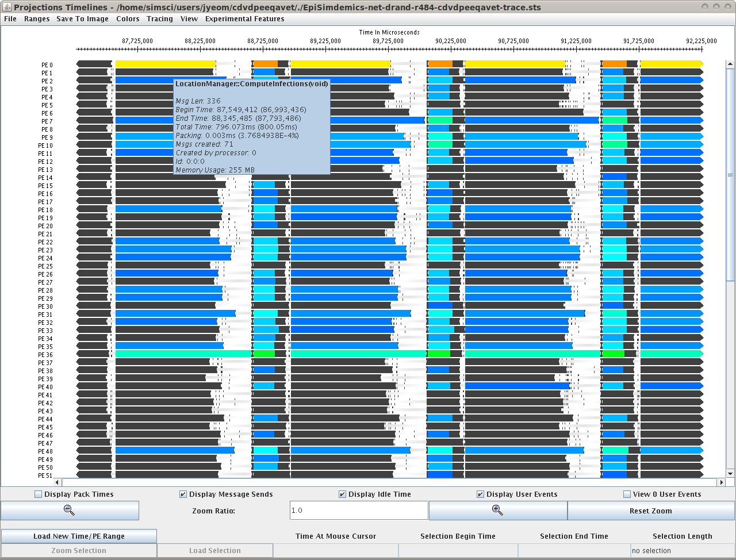The width and height of the screenshot is (736, 560).
Task: Check the View 0 User Events box
Action: 627,494
